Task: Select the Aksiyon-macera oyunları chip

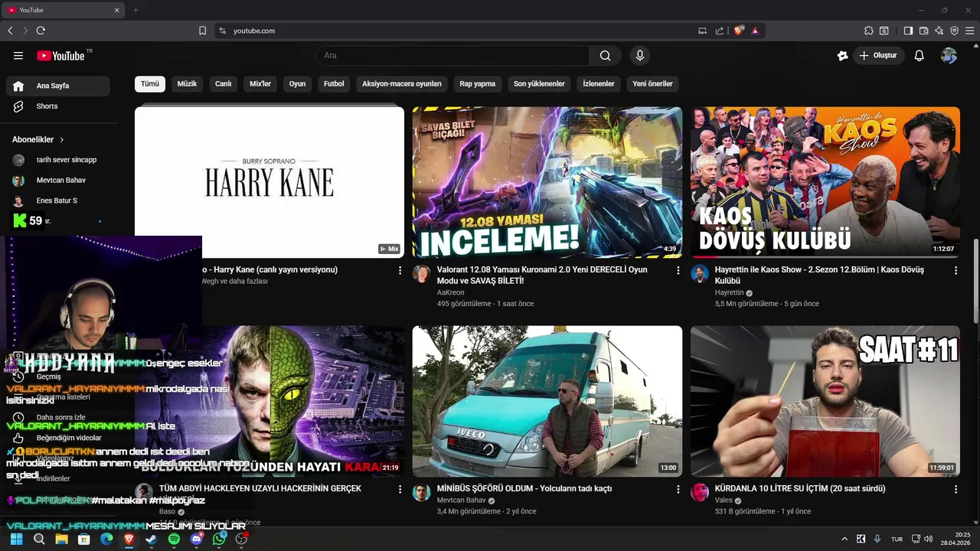Action: (402, 83)
